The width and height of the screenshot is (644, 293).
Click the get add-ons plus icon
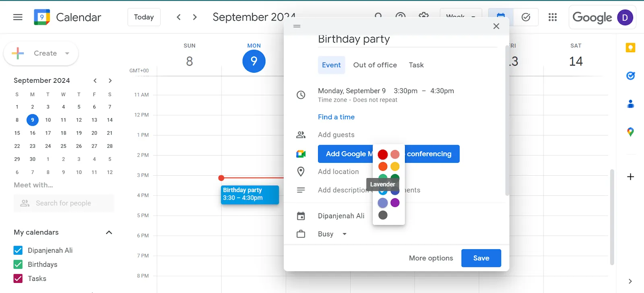(630, 177)
